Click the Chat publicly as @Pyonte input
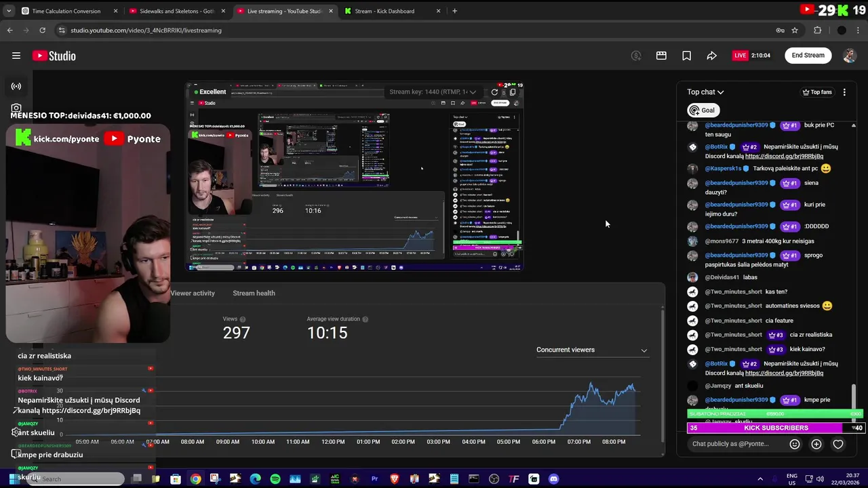Image resolution: width=868 pixels, height=488 pixels. 731,444
